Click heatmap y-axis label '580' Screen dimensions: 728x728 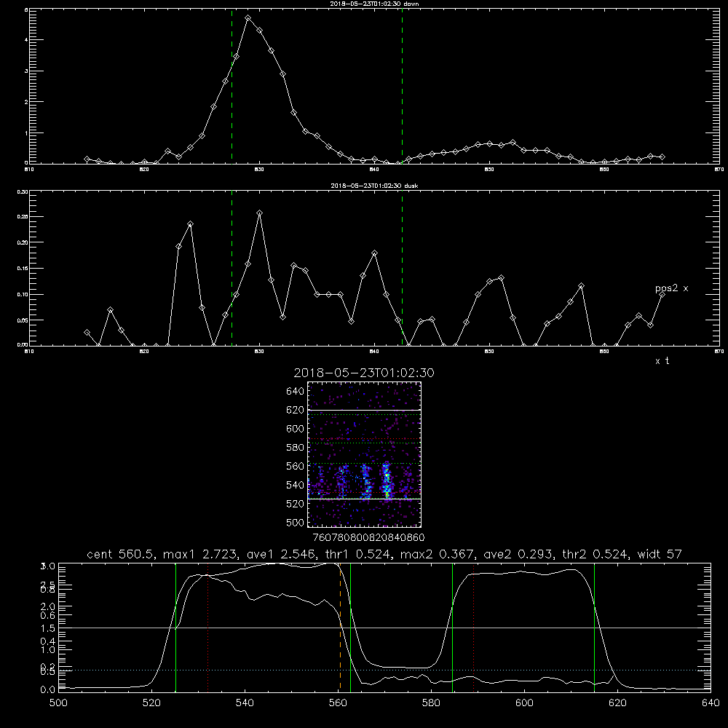296,448
